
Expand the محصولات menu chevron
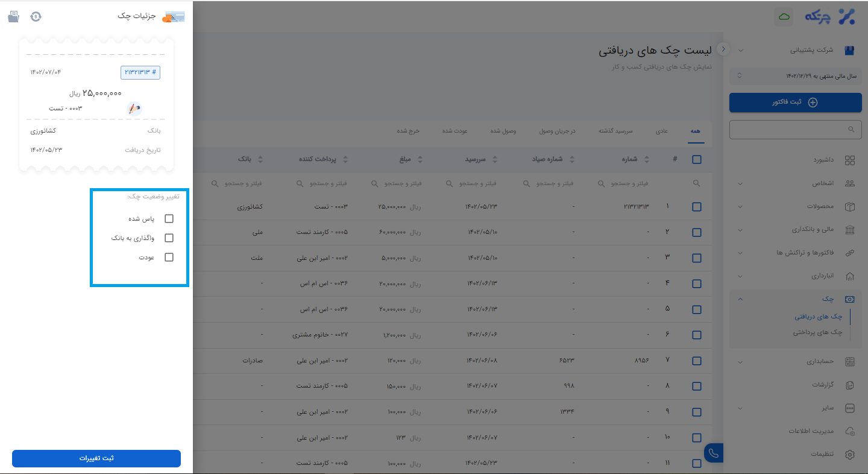point(740,206)
